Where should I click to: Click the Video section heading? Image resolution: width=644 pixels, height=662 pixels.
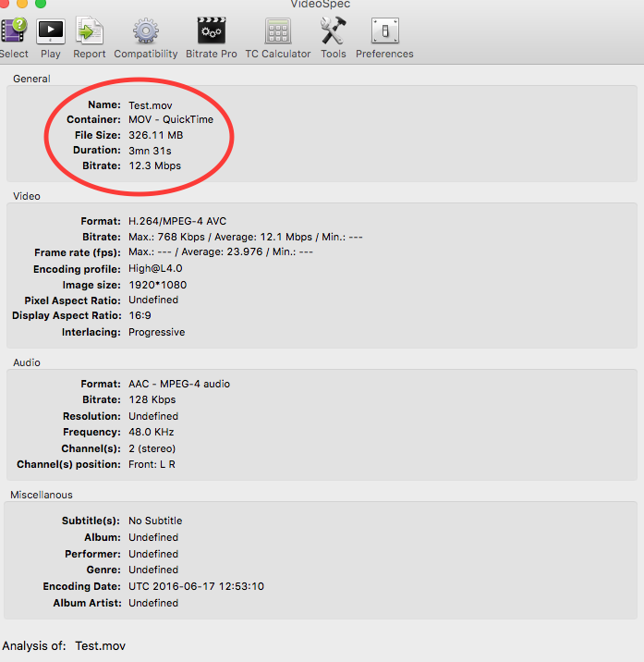coord(27,196)
